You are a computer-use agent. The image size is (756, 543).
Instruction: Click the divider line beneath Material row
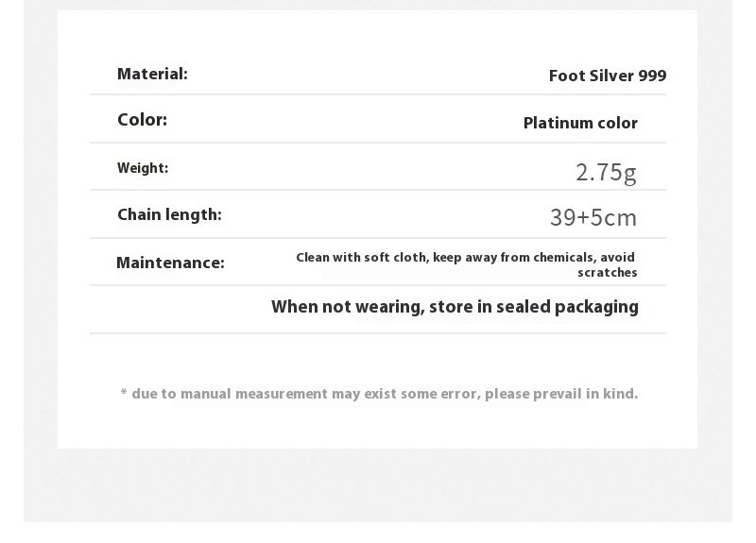click(x=378, y=94)
